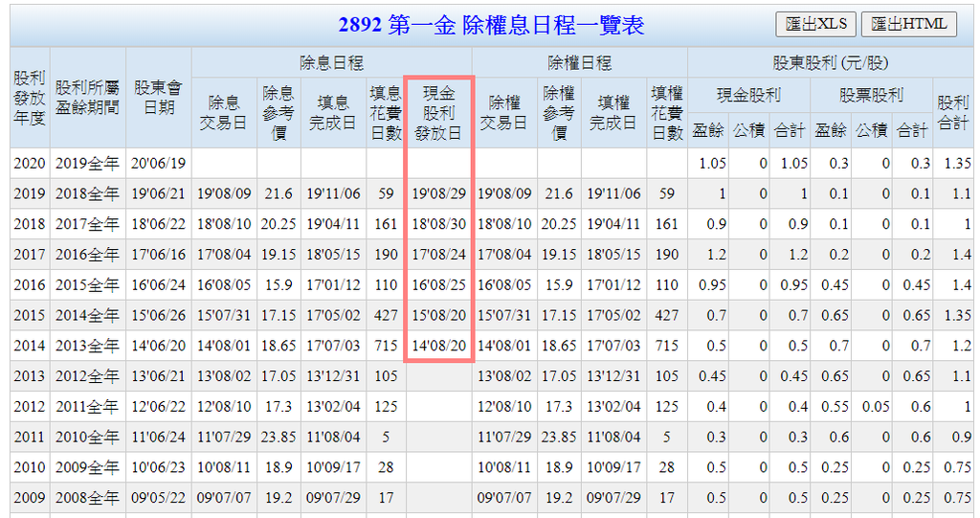This screenshot has width=980, height=518.
Task: Select the 填息花費日數 column header
Action: (386, 113)
